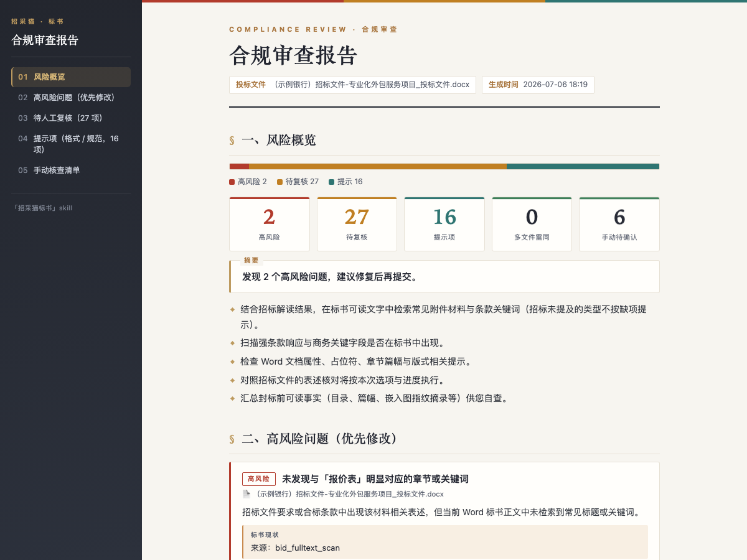747x560 pixels.
Task: Select the 高风险 card showing 2
Action: [270, 224]
